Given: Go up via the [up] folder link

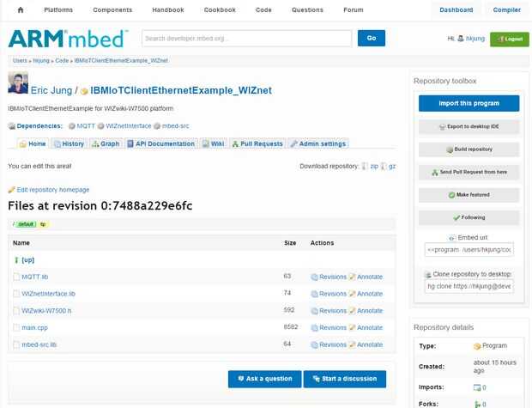Looking at the screenshot, I should (x=27, y=260).
